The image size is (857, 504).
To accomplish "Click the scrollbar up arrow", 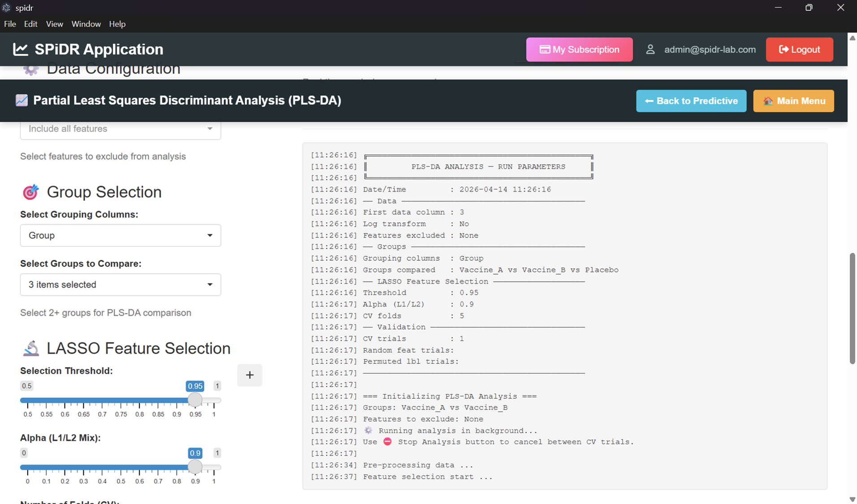I will click(x=852, y=38).
